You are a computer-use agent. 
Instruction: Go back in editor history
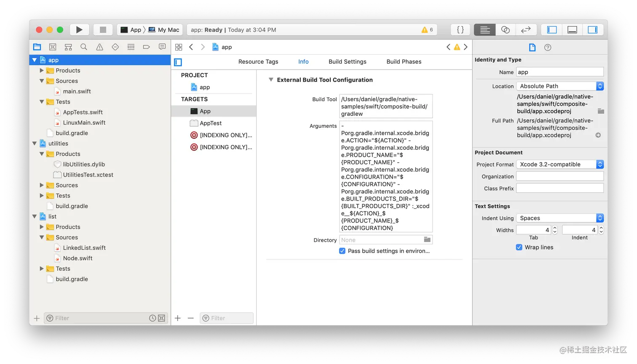191,47
